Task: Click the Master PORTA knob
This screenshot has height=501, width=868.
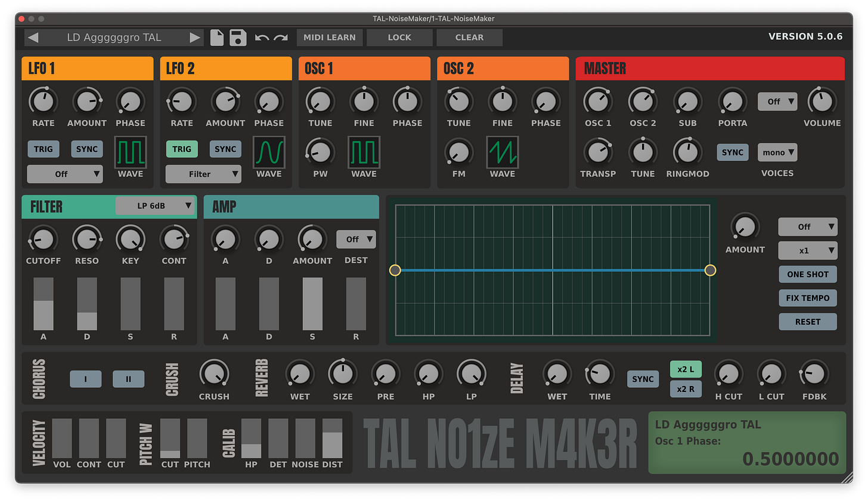Action: pos(732,101)
